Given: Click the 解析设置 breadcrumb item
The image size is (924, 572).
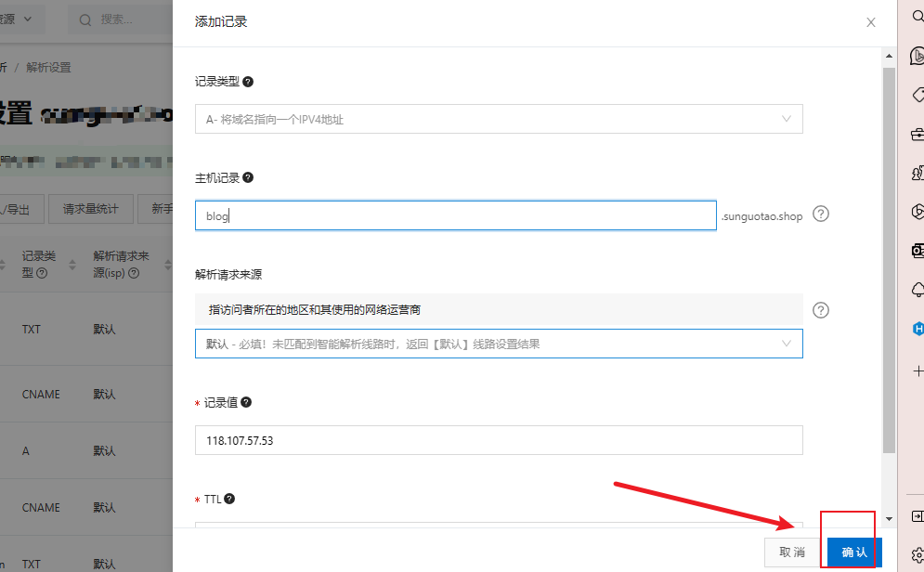Looking at the screenshot, I should click(x=48, y=68).
